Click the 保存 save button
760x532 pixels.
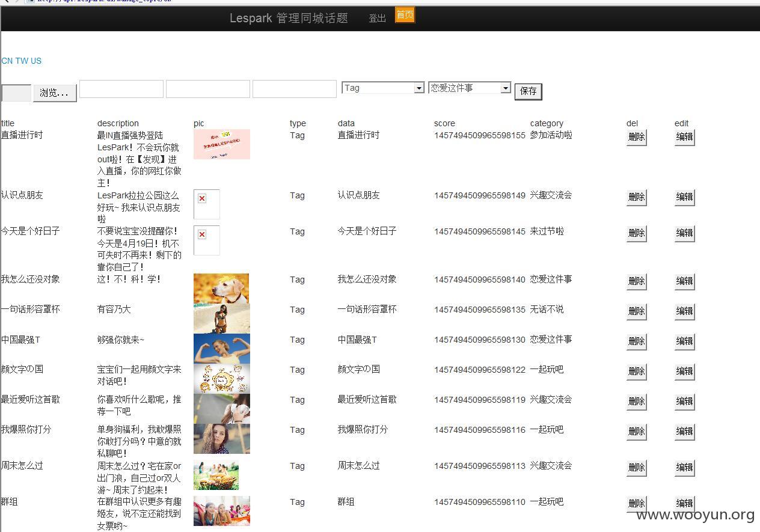(x=529, y=91)
